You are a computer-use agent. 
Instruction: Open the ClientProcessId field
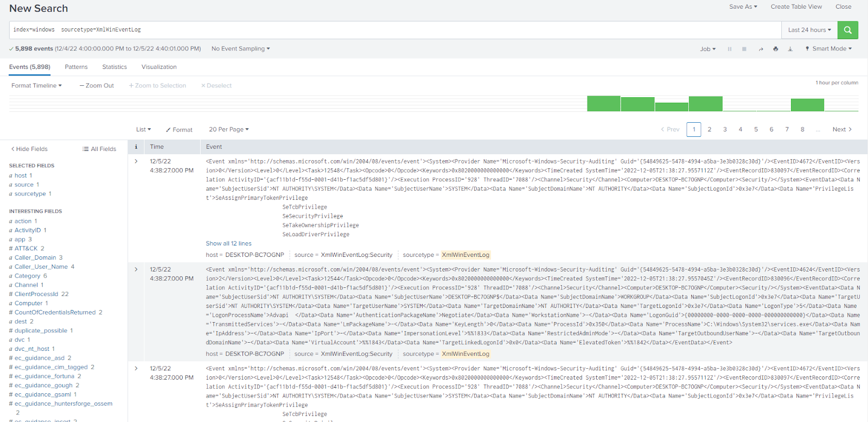(x=36, y=294)
